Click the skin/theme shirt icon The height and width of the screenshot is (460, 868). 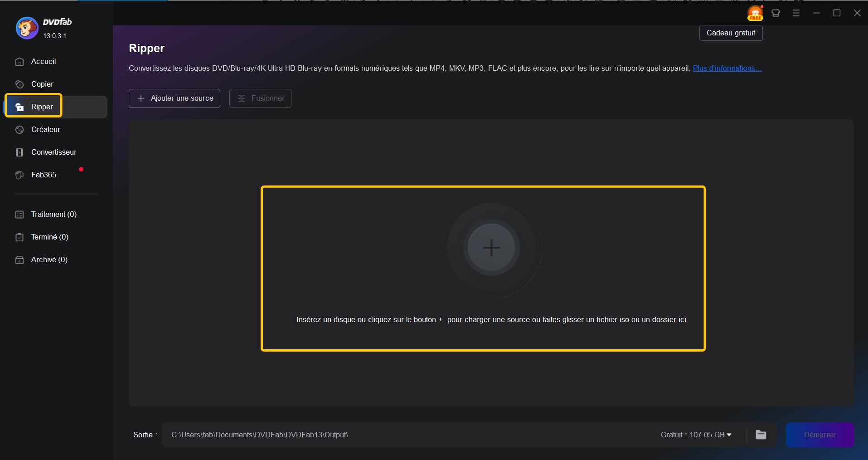pyautogui.click(x=776, y=13)
